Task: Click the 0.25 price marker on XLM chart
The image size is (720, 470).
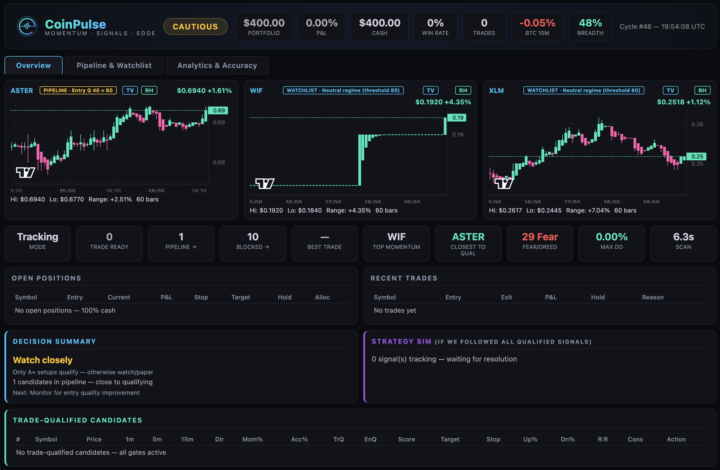Action: (697, 156)
